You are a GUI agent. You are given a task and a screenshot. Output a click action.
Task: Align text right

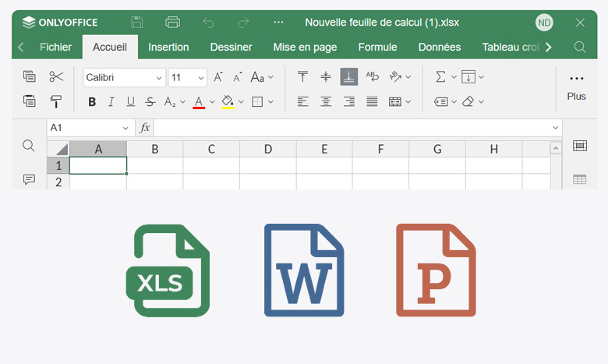pyautogui.click(x=349, y=101)
